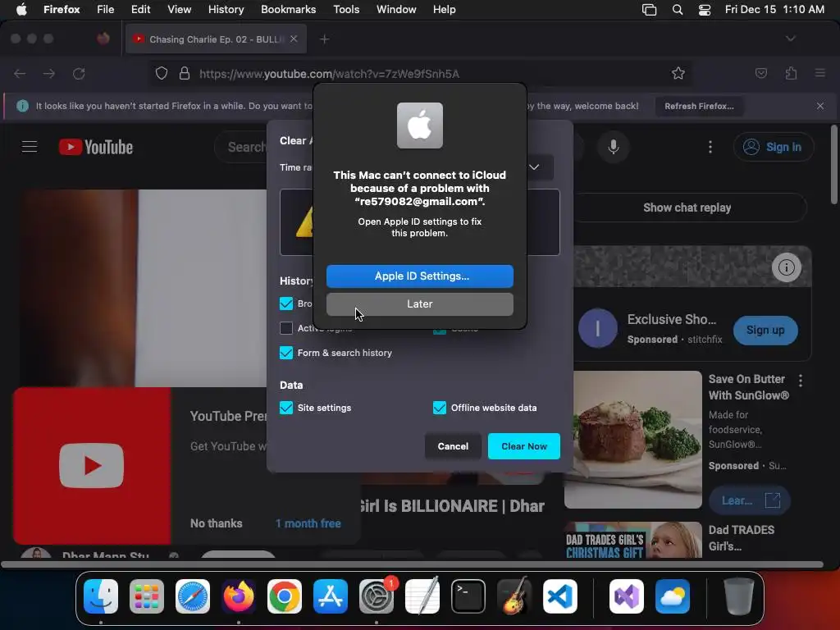Open TextEdit from the Dock
The height and width of the screenshot is (630, 840).
click(422, 596)
